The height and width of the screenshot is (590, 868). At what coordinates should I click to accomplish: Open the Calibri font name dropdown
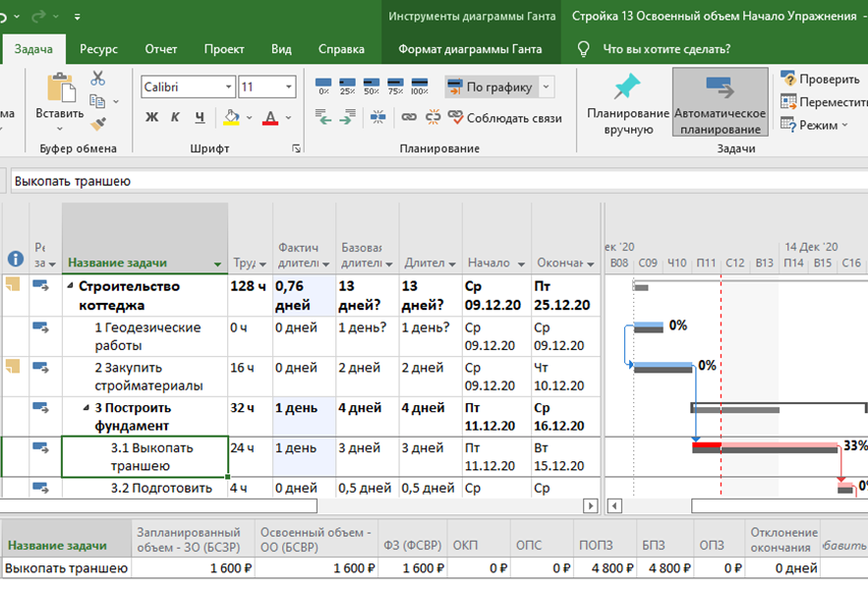click(x=228, y=88)
